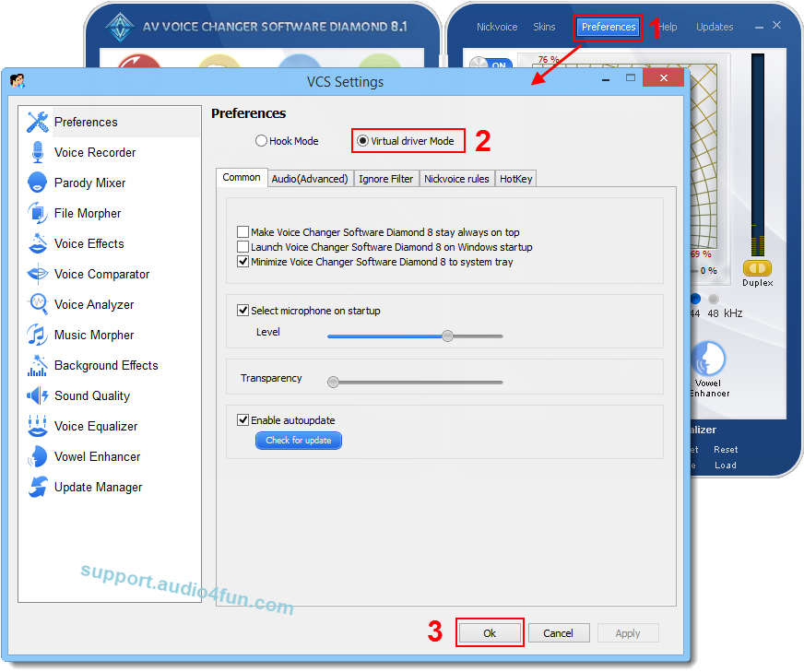The width and height of the screenshot is (804, 672).
Task: Click the VCS Settings title bar app icon
Action: 17,81
